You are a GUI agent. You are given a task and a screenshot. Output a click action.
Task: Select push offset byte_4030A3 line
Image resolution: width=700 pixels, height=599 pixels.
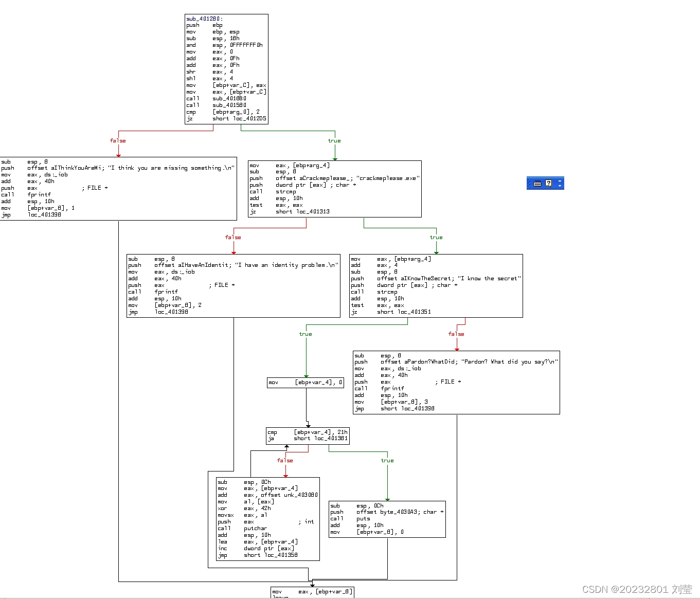click(x=387, y=512)
